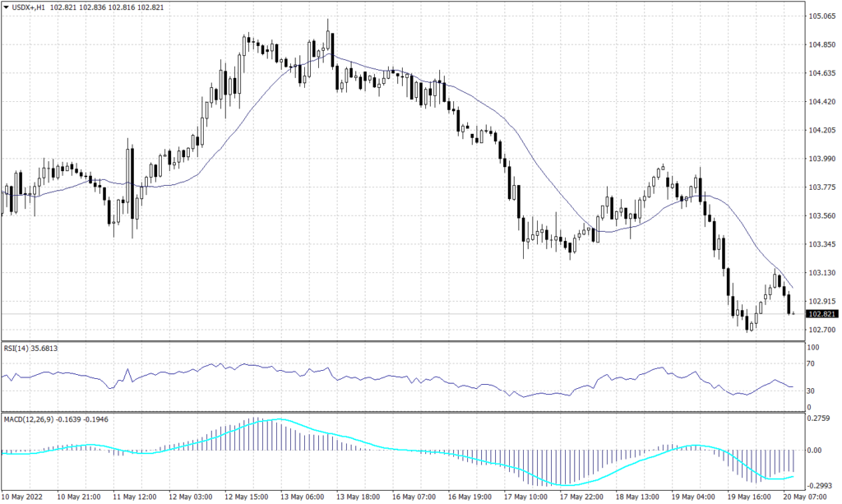Viewport: 842px width, 504px height.
Task: Click the current price tag 102.821
Action: [x=821, y=313]
